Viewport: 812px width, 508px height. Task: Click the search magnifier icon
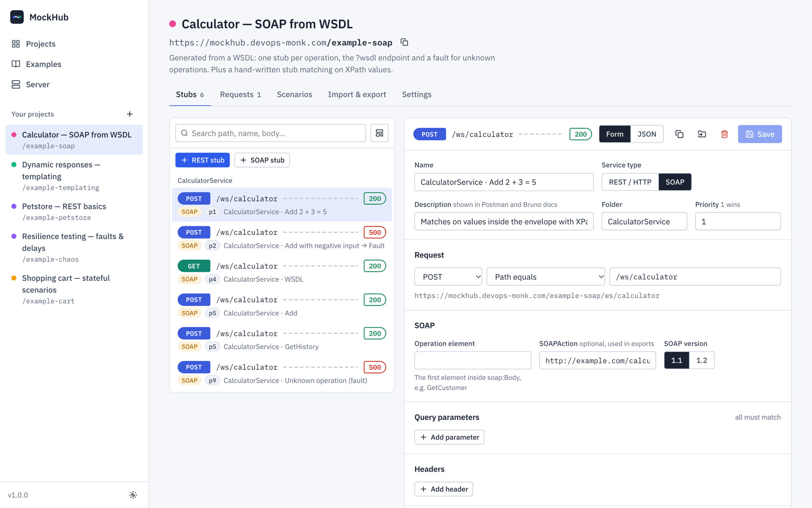pos(185,133)
